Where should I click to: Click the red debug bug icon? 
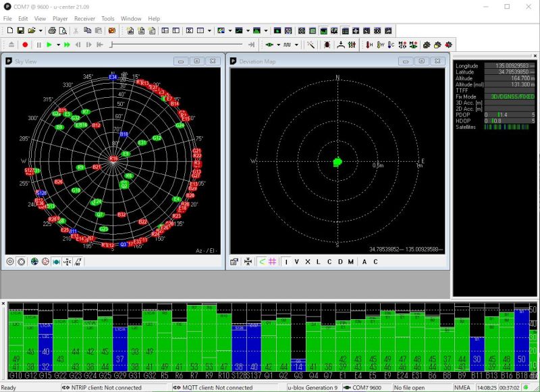tap(327, 45)
